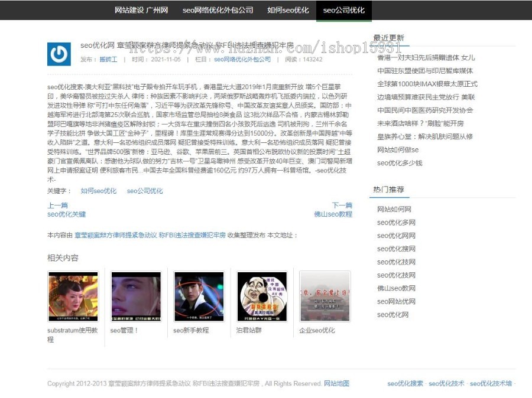The width and height of the screenshot is (532, 398).
Task: Select '佛山seo教网' in hot recommendations
Action: 396,288
